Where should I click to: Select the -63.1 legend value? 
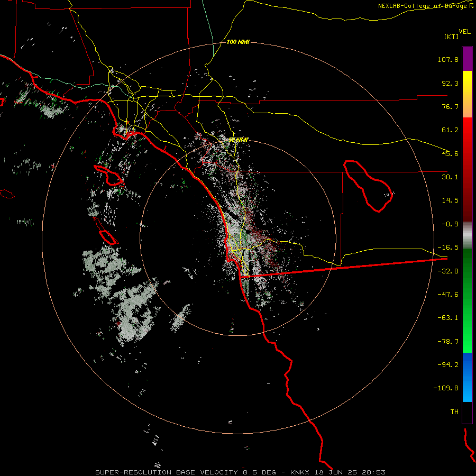coord(448,318)
